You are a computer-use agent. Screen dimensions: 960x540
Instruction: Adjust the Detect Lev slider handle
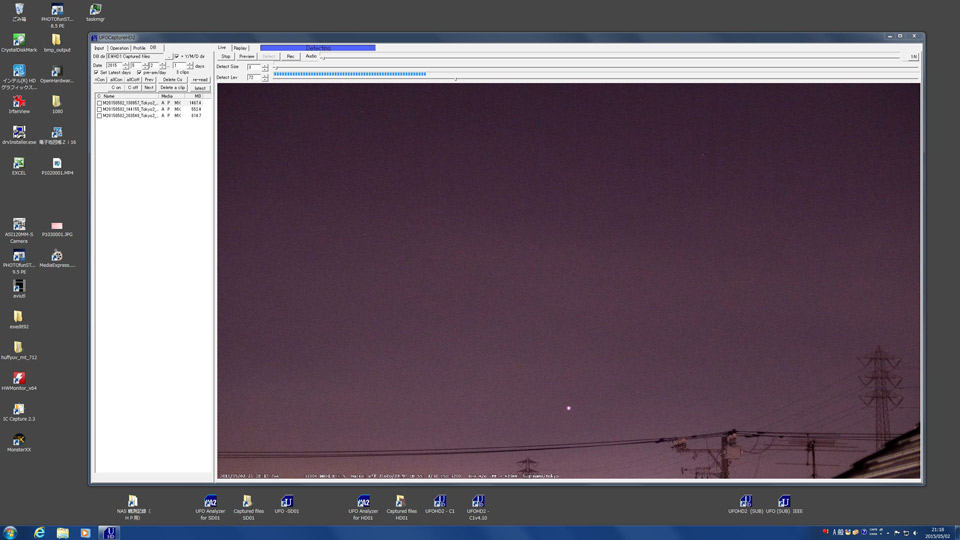[x=456, y=79]
